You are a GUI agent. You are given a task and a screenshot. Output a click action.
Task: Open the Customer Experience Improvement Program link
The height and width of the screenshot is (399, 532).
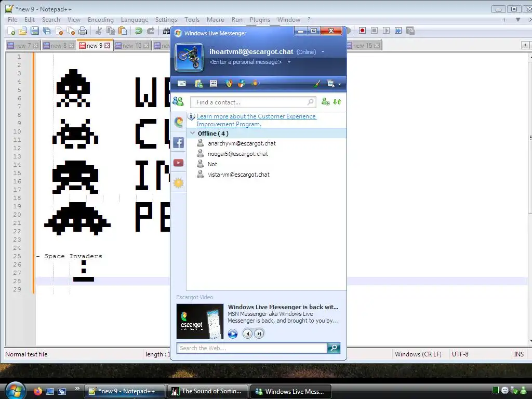(257, 120)
